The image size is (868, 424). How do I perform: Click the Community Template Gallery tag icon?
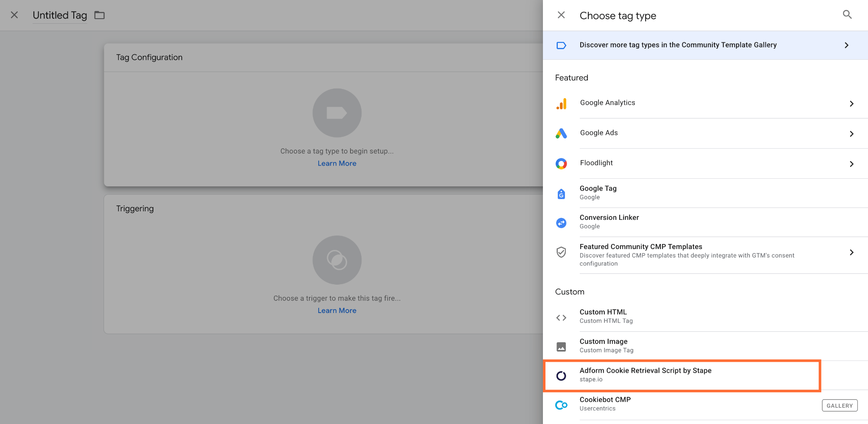561,45
